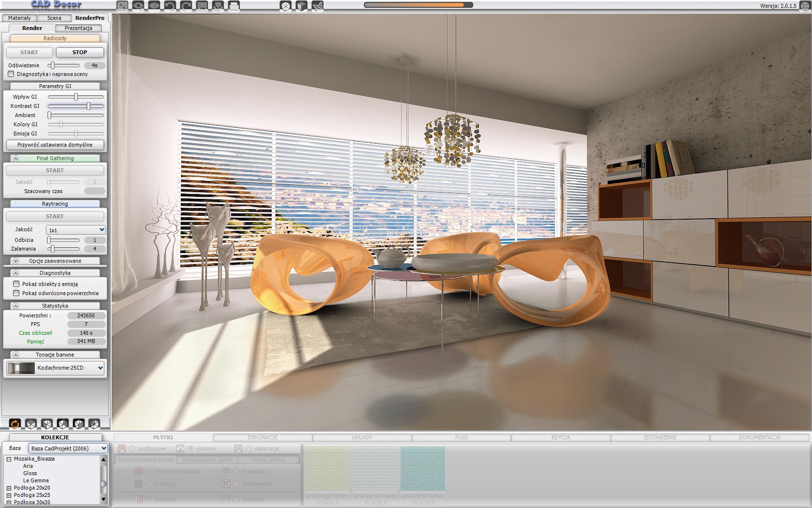The width and height of the screenshot is (812, 508).
Task: Click the cube top-face view icon
Action: coord(31,424)
